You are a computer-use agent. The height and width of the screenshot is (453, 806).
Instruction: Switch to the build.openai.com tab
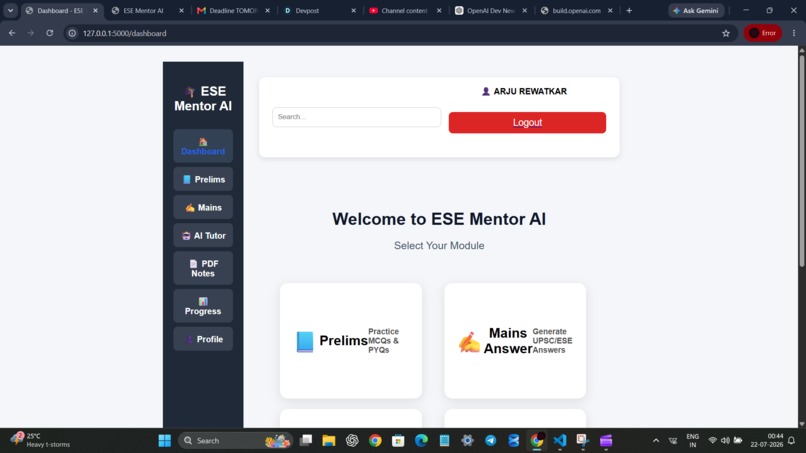tap(576, 10)
